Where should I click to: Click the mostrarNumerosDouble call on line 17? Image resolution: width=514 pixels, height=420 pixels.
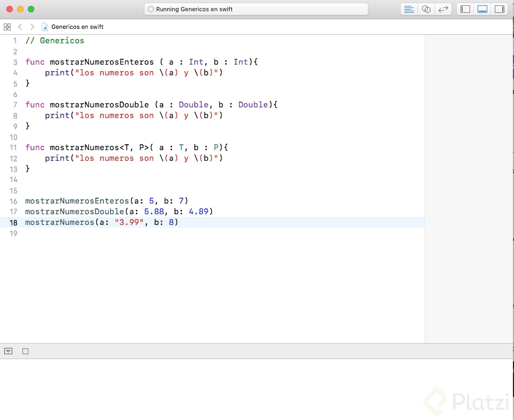(x=119, y=212)
